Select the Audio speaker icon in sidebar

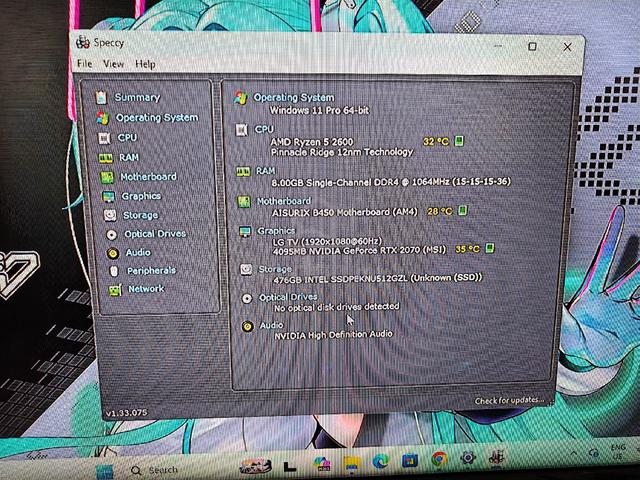(113, 253)
